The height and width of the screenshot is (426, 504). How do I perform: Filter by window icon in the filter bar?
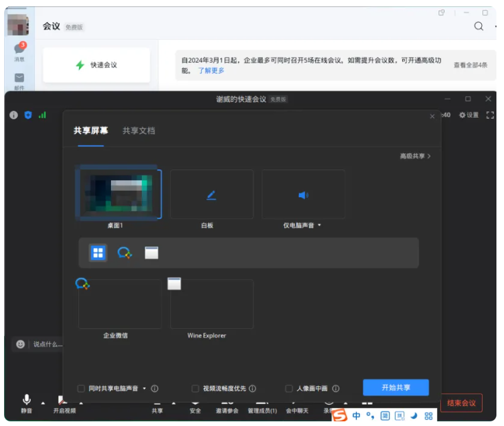pyautogui.click(x=151, y=253)
